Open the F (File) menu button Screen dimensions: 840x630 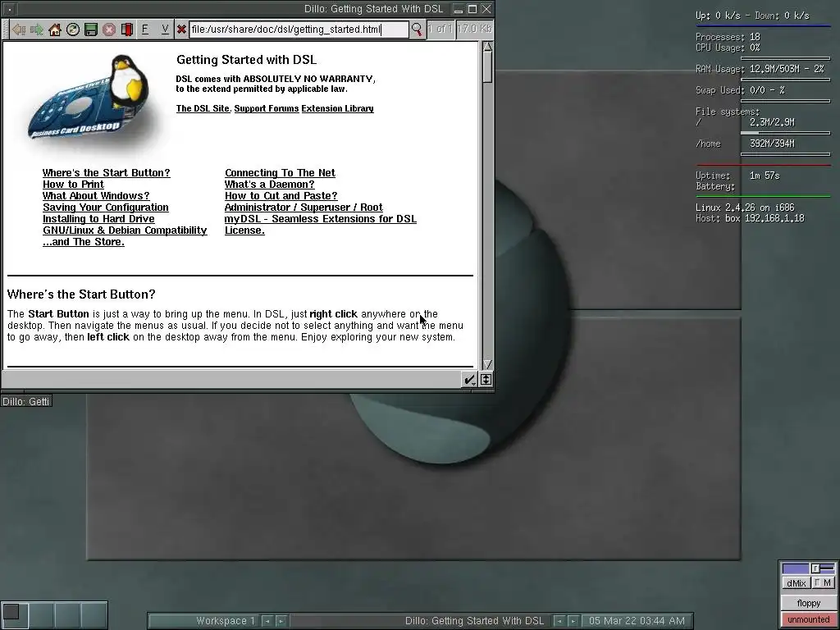coord(145,30)
